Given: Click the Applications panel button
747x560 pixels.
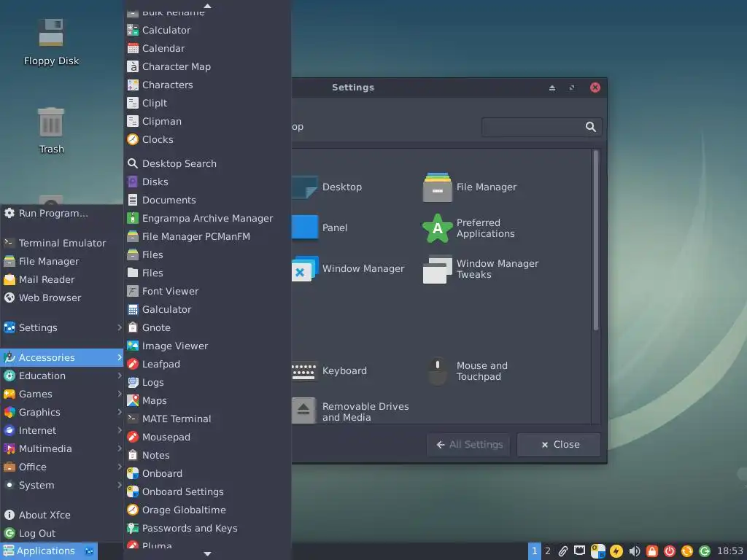Looking at the screenshot, I should coord(49,551).
